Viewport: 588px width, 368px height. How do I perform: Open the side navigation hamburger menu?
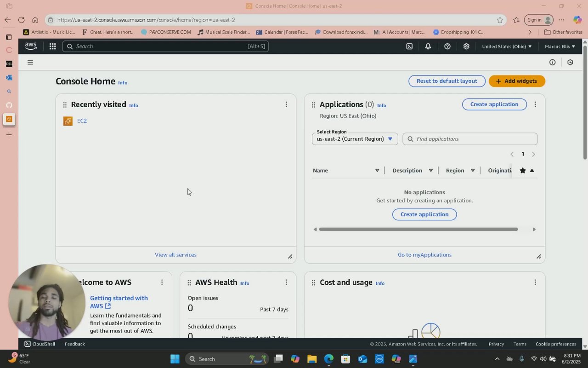[x=30, y=62]
